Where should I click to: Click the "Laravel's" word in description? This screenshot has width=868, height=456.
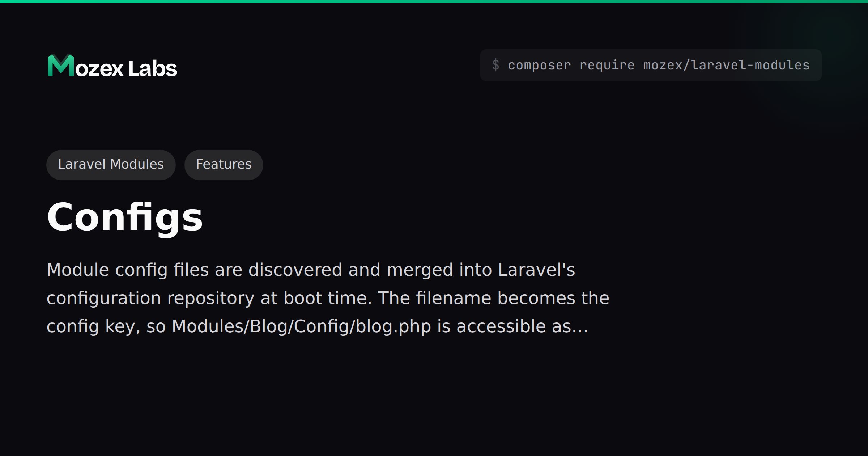(x=537, y=270)
